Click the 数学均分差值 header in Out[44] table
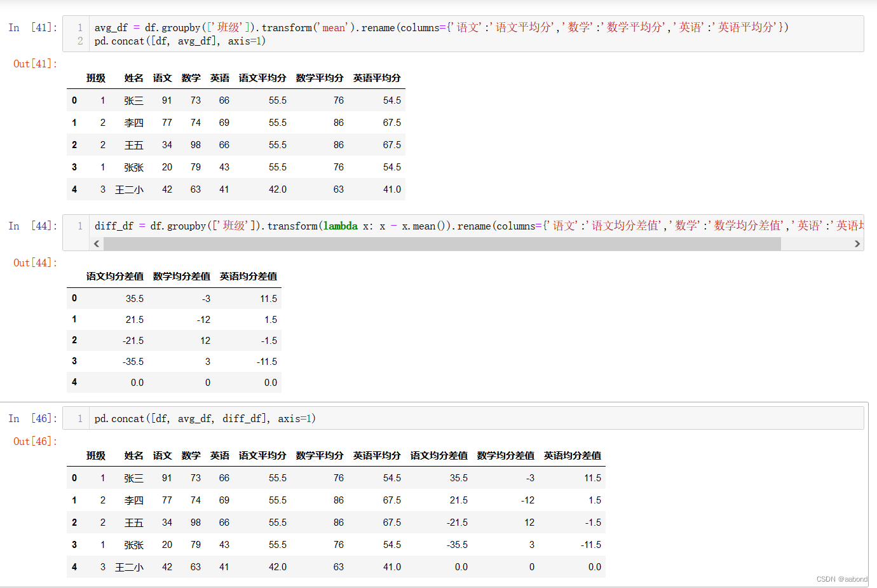Image resolution: width=877 pixels, height=588 pixels. point(182,277)
